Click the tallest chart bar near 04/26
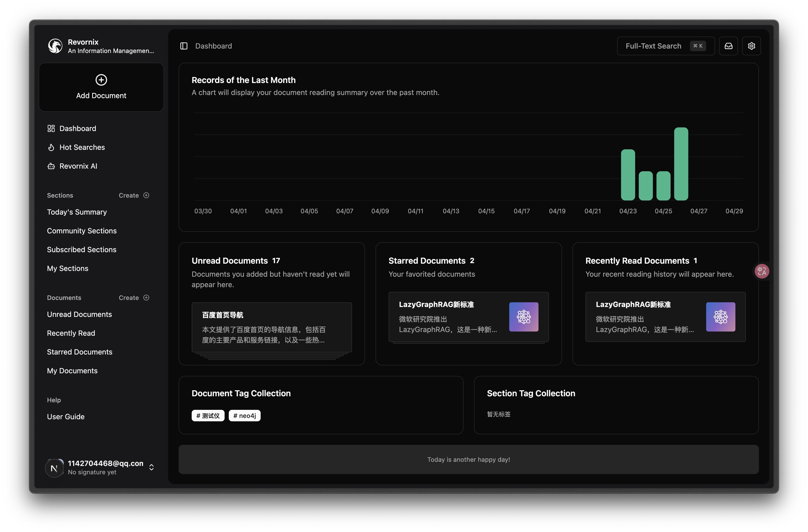 tap(681, 164)
